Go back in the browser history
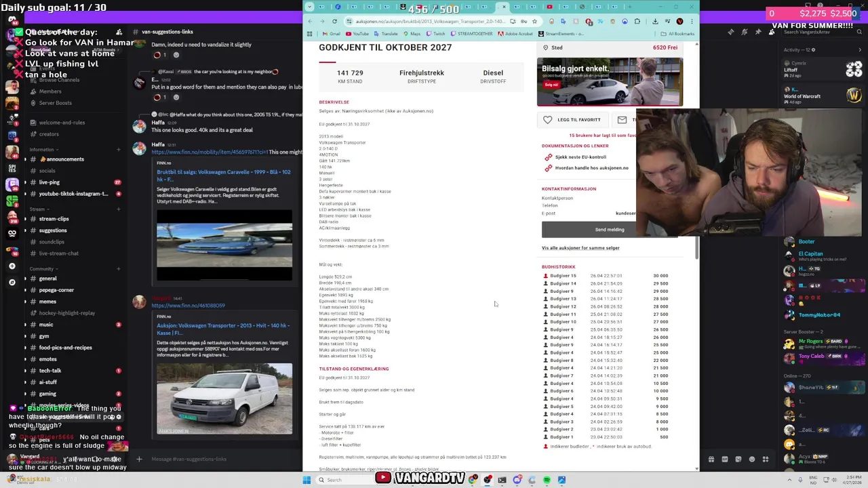Screen dimensions: 868x488 pyautogui.click(x=311, y=21)
